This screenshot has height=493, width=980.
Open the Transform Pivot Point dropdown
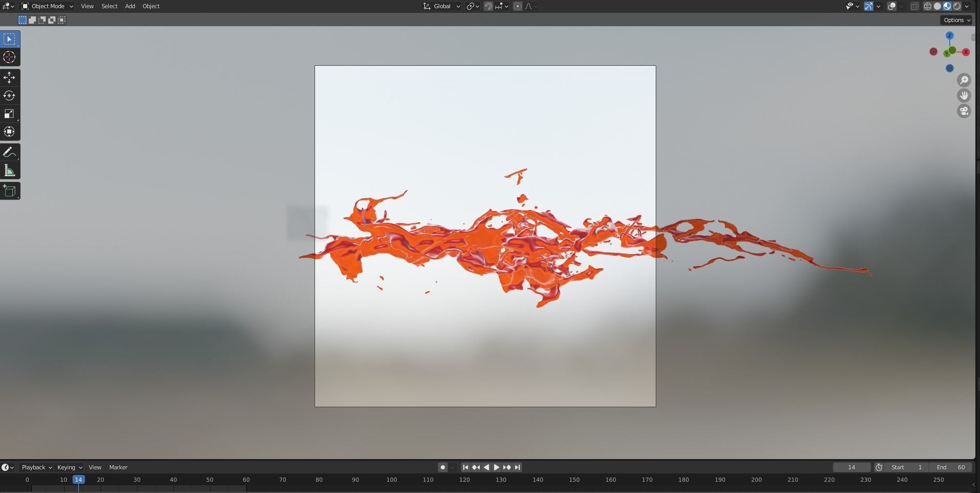pos(471,6)
